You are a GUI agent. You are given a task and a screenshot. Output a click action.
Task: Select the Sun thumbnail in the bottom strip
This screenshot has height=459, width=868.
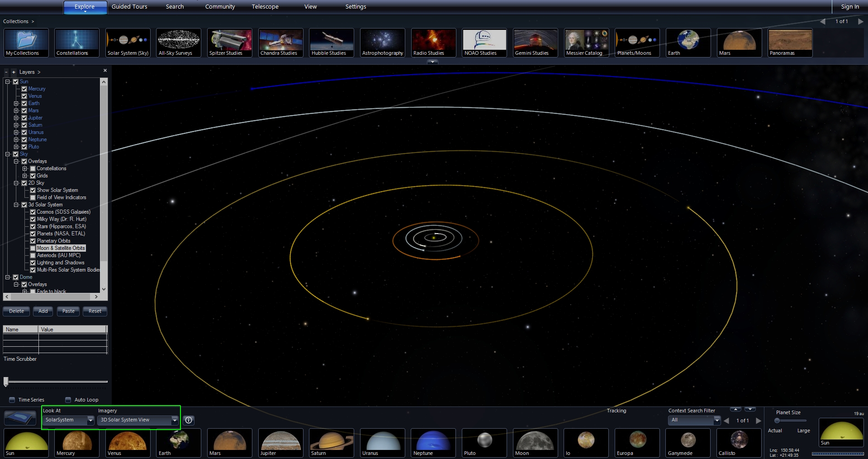[26, 443]
